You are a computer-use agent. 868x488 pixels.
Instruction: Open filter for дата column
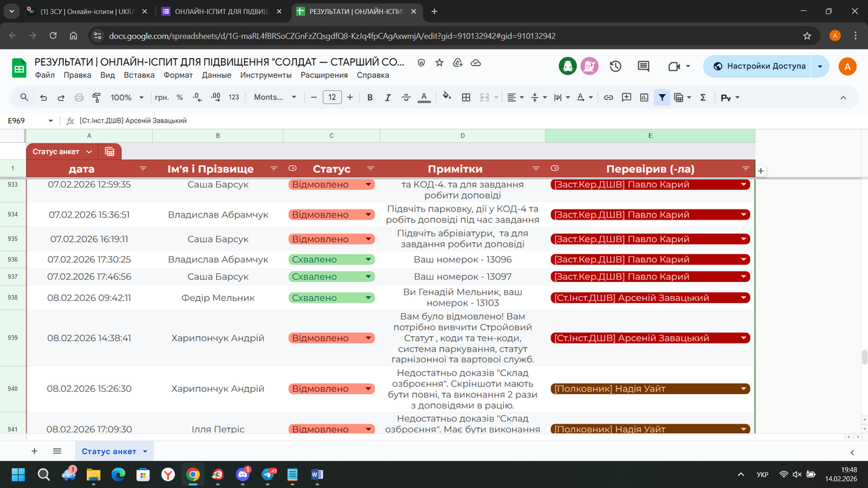tap(143, 168)
